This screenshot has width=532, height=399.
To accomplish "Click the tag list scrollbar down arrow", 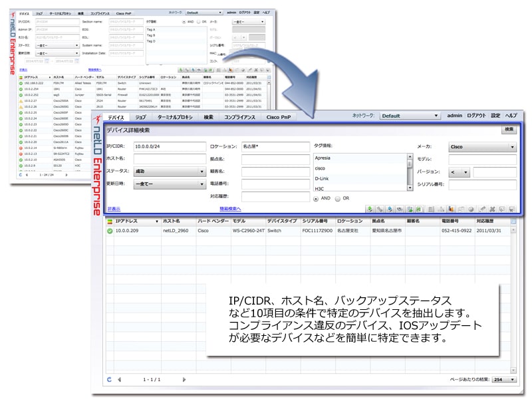I will click(x=410, y=188).
